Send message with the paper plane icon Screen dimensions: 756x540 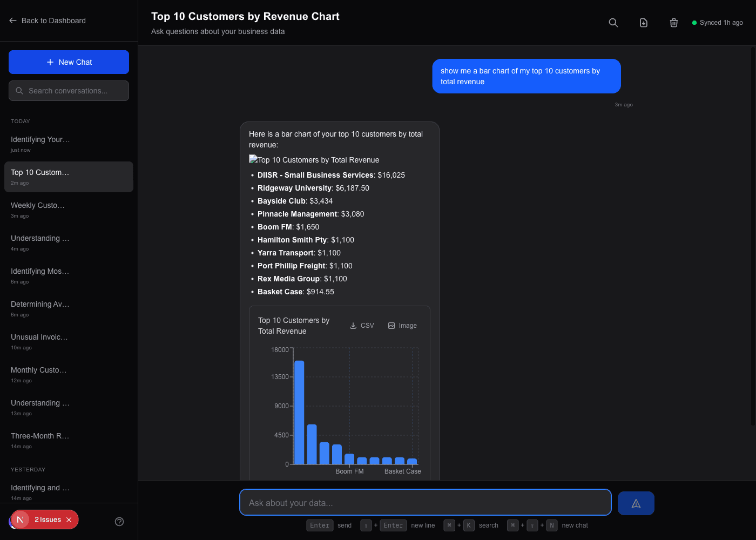[636, 503]
